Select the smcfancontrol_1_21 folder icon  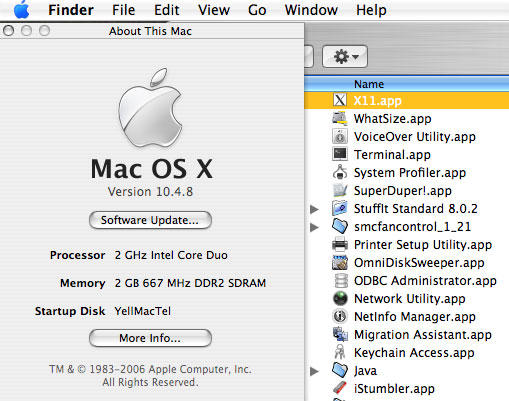340,226
